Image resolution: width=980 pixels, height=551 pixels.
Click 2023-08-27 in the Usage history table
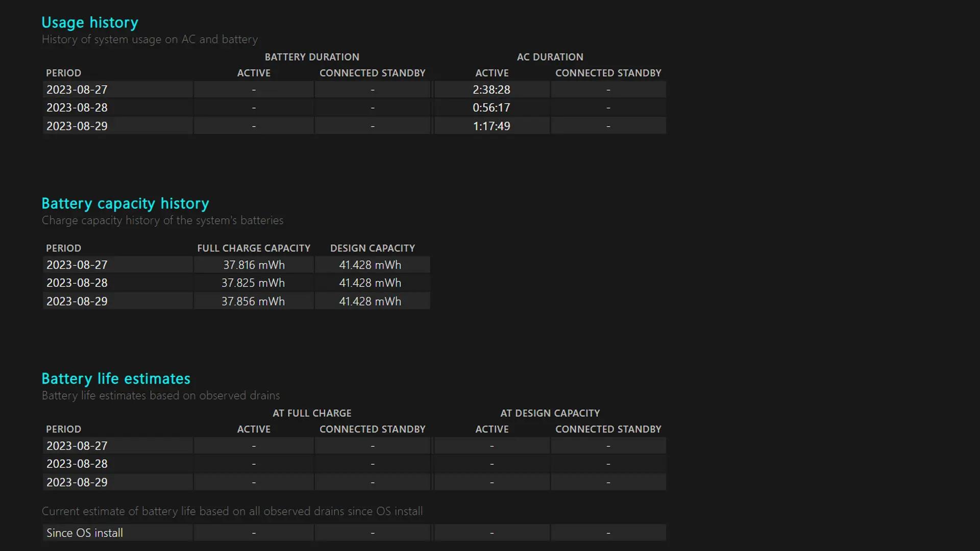pos(77,89)
